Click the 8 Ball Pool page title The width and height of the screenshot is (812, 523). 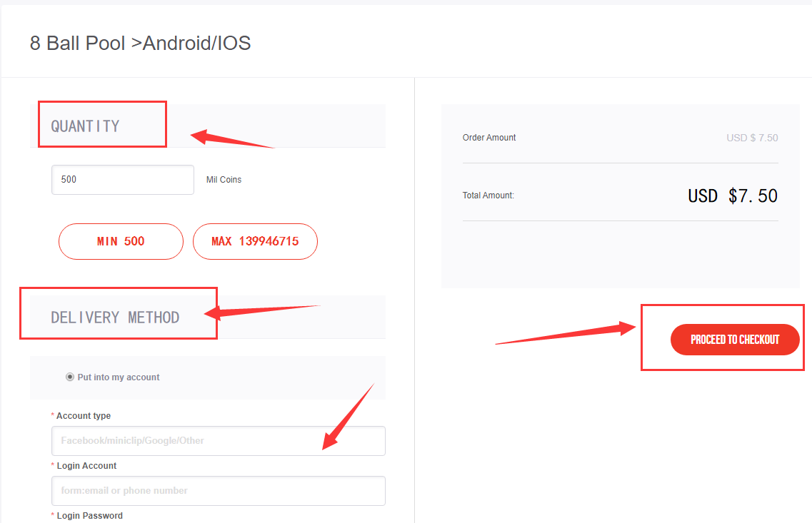(141, 43)
